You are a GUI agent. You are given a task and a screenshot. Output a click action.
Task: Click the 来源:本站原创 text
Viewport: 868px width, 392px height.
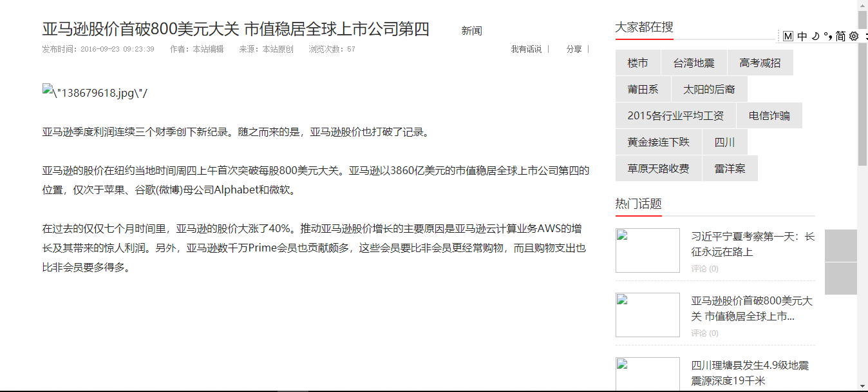pyautogui.click(x=266, y=49)
